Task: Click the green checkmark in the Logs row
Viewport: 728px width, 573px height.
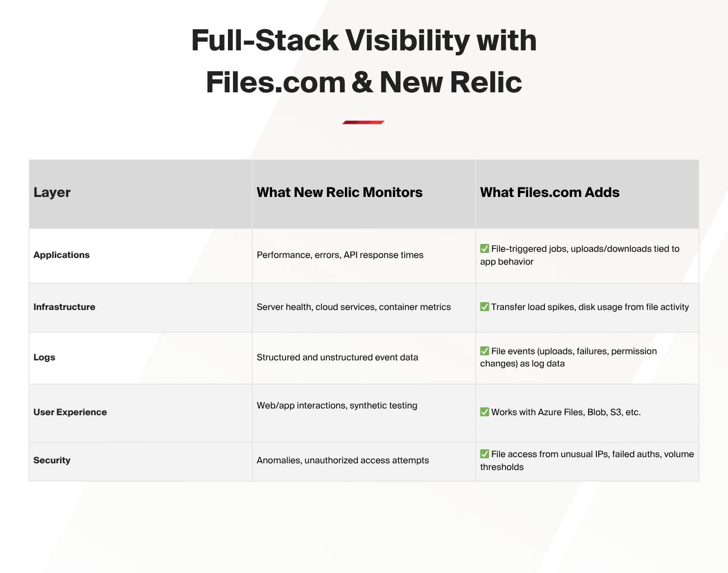Action: (x=484, y=351)
